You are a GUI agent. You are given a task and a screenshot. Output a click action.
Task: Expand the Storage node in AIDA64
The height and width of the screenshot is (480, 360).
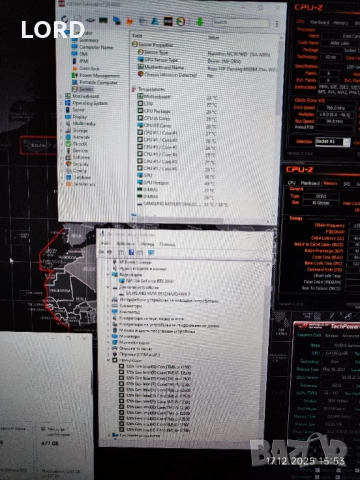(61, 130)
